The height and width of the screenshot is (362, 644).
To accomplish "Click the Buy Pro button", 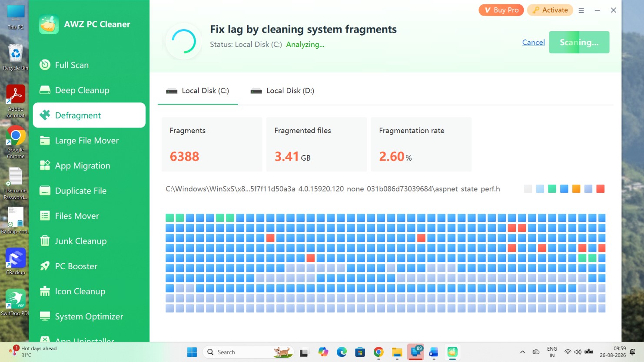I will click(501, 10).
